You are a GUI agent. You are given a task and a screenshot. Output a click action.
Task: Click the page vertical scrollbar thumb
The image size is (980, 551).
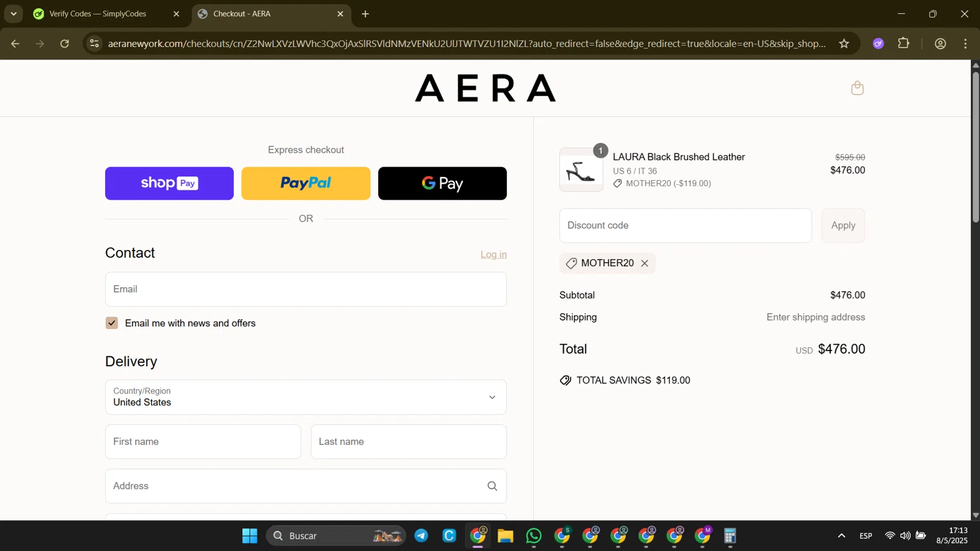tap(975, 147)
